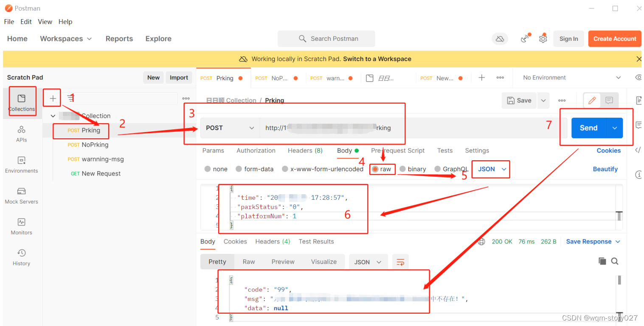Screen dimensions: 644x326
Task: Search the response with magnifier icon
Action: pos(615,261)
